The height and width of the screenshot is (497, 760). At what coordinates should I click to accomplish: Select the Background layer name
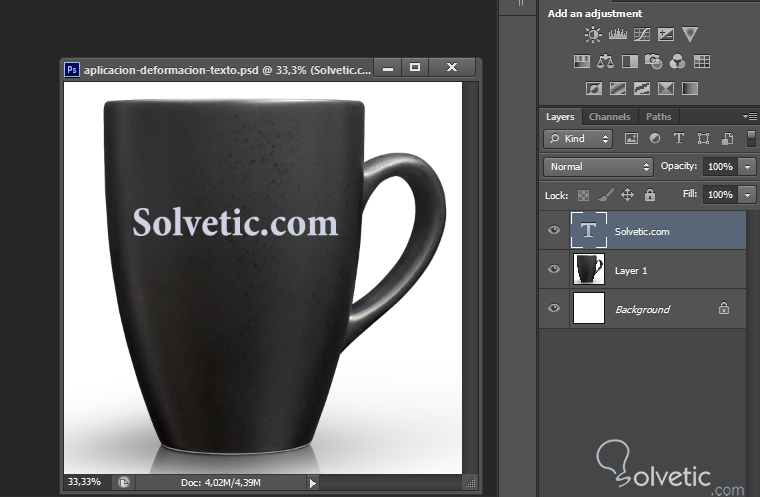pos(642,309)
